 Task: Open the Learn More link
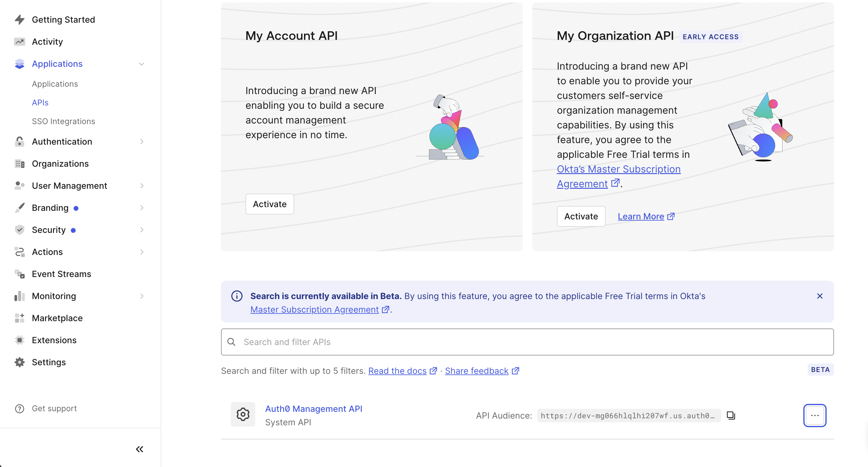pyautogui.click(x=646, y=216)
